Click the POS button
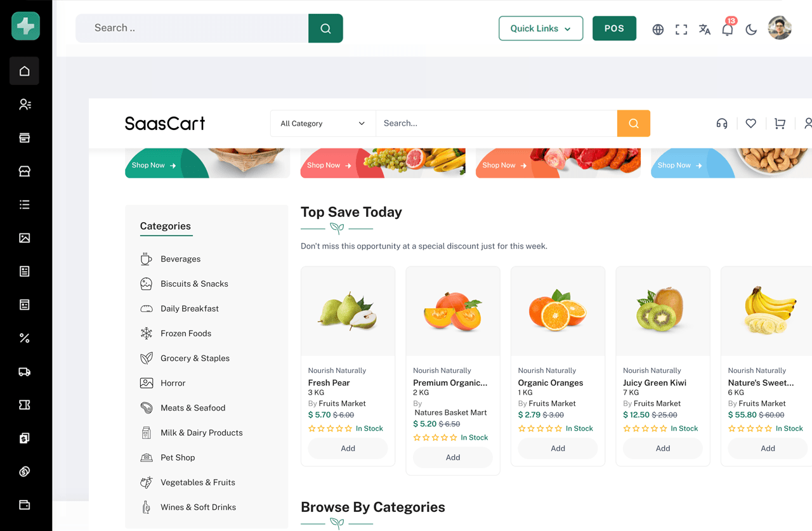This screenshot has width=812, height=531. (x=614, y=29)
